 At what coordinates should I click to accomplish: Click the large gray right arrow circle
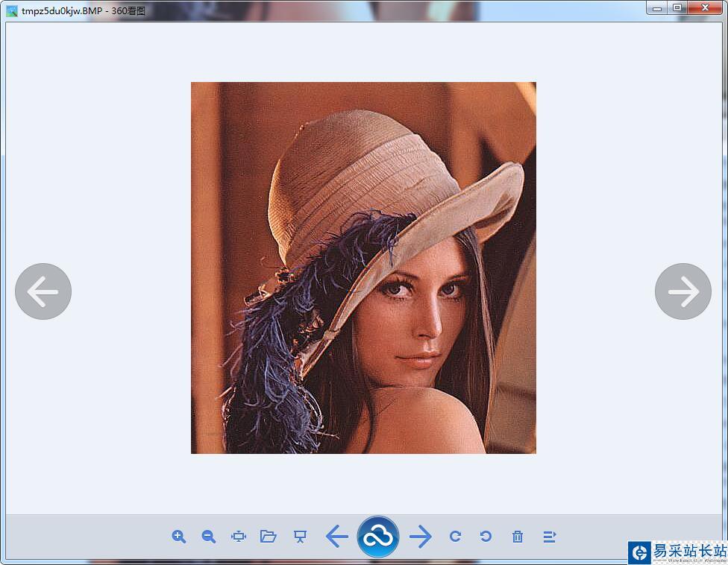[x=683, y=291]
